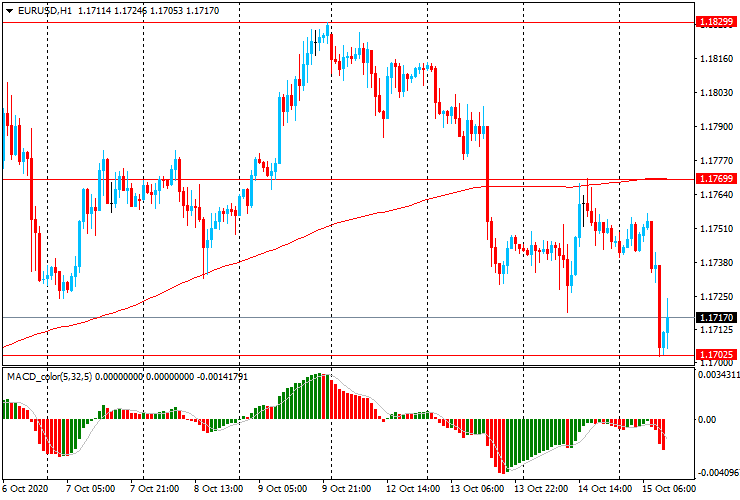The height and width of the screenshot is (500, 740).
Task: Click the MACD value -0.00141791
Action: point(222,377)
